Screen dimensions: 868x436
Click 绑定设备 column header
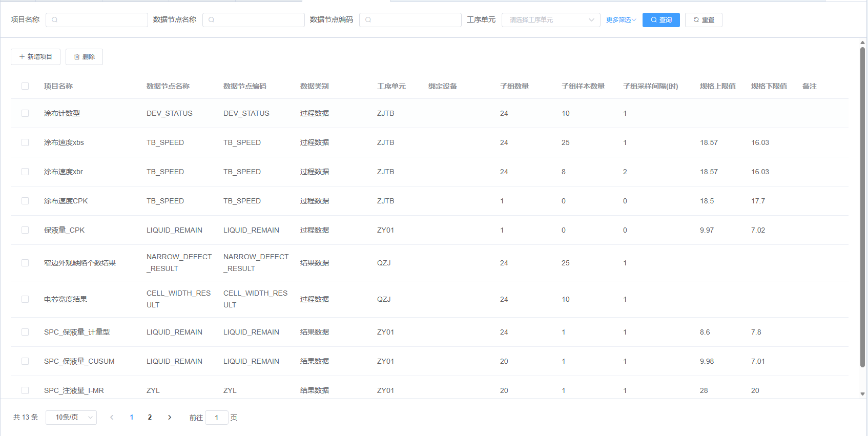[443, 86]
